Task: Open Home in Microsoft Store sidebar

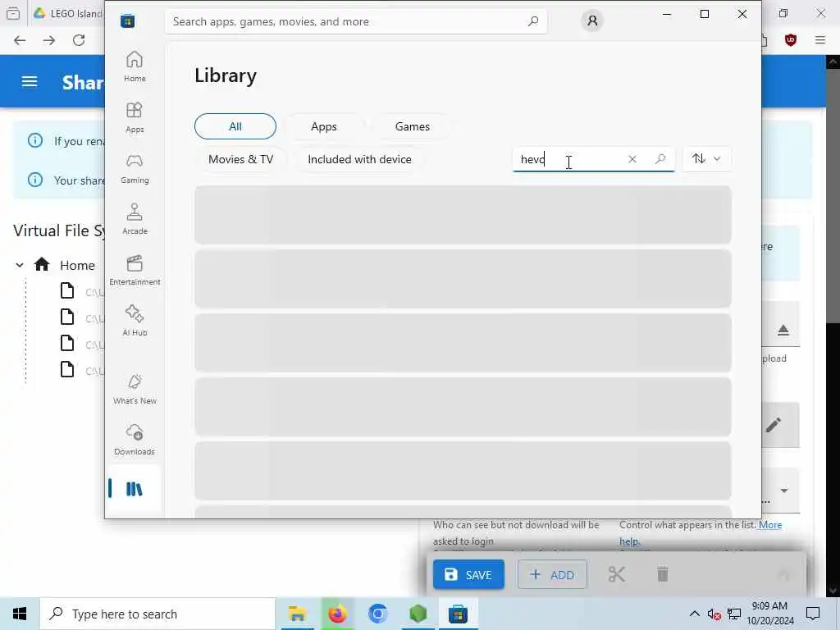Action: pyautogui.click(x=135, y=66)
